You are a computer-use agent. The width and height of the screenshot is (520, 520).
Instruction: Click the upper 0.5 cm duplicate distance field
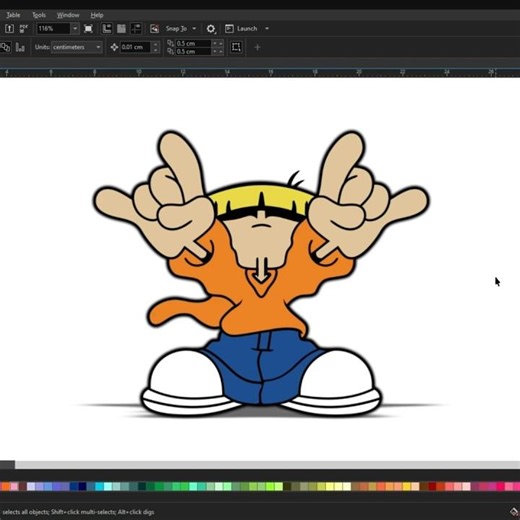pyautogui.click(x=193, y=43)
